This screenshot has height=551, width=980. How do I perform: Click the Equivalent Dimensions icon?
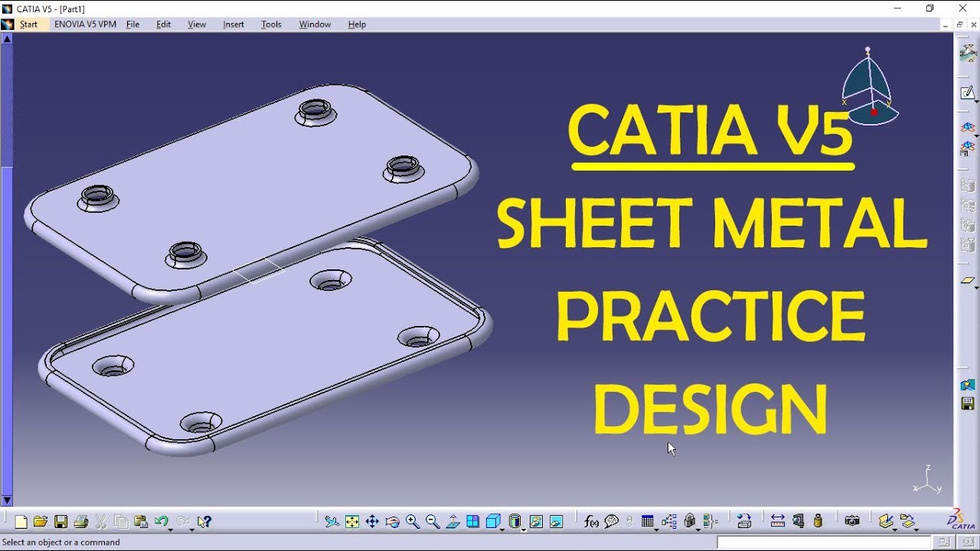coord(709,522)
